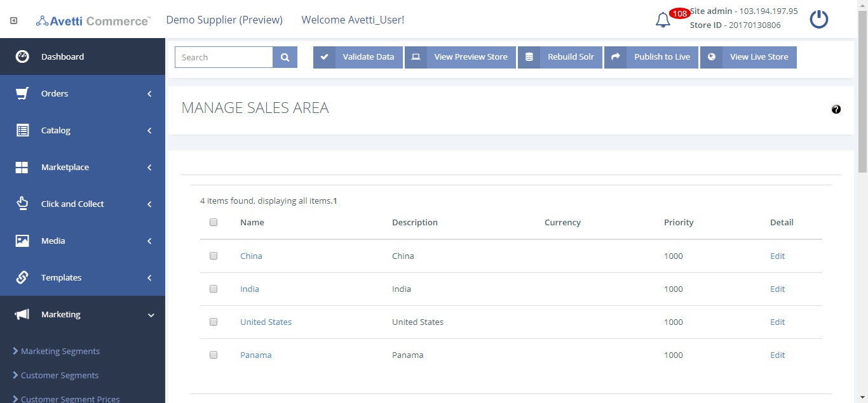This screenshot has width=868, height=403.
Task: Check the Panama row checkbox
Action: click(214, 355)
